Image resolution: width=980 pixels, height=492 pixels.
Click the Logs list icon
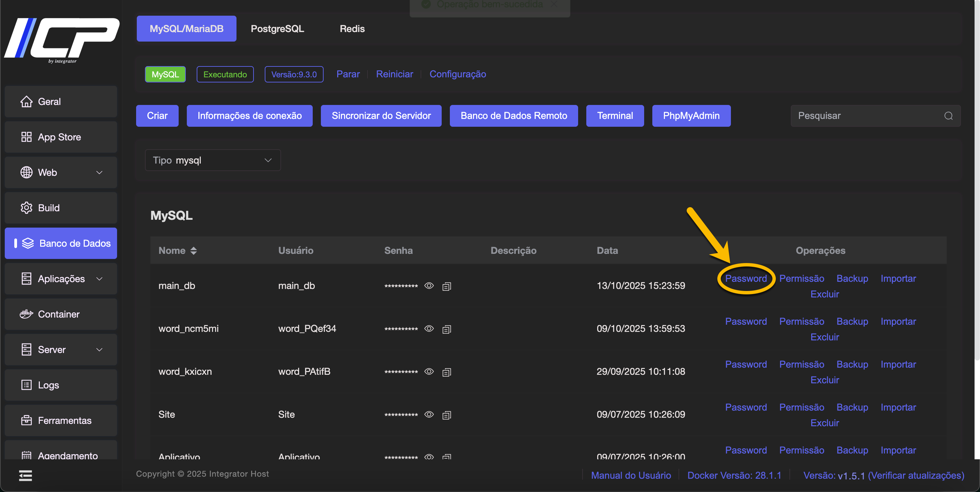click(26, 385)
